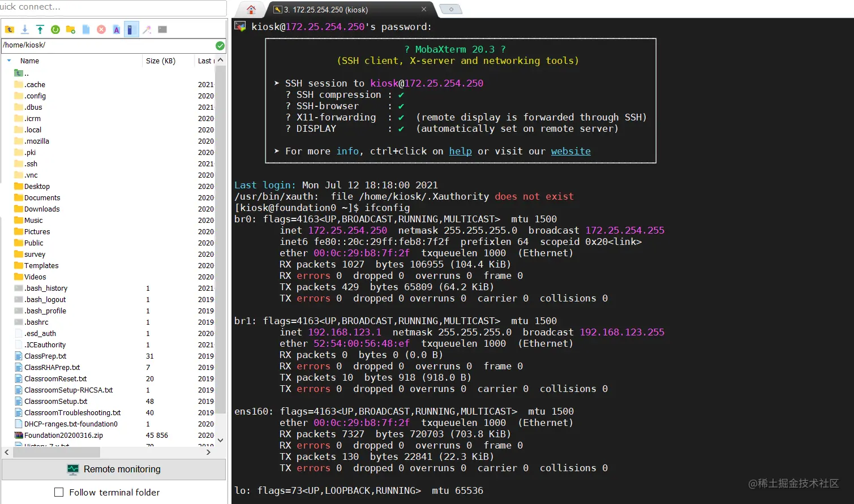Select the .cache folder
This screenshot has width=854, height=504.
tap(29, 84)
